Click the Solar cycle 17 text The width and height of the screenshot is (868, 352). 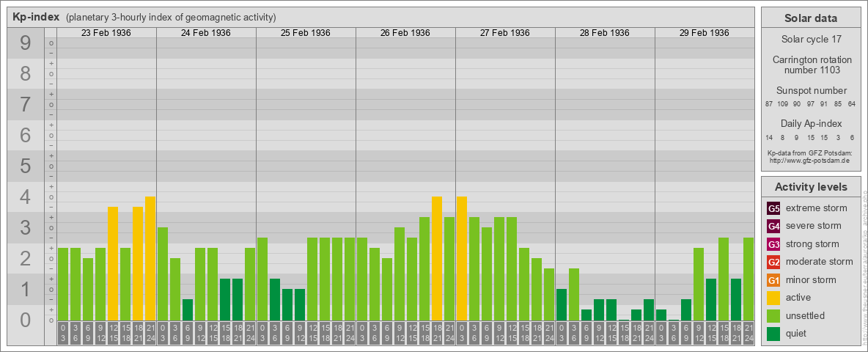pyautogui.click(x=811, y=40)
